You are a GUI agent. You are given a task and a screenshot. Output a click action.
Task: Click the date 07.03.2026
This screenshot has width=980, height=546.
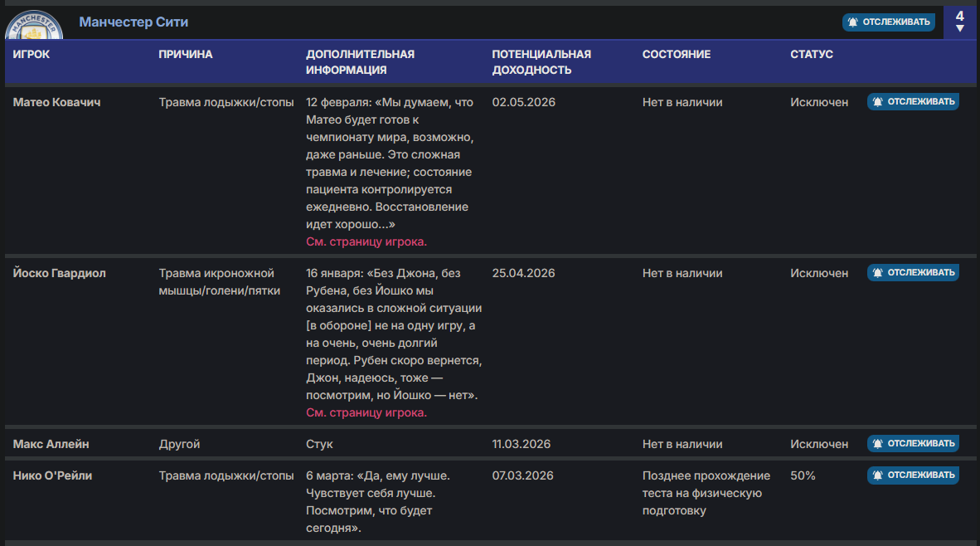click(522, 475)
